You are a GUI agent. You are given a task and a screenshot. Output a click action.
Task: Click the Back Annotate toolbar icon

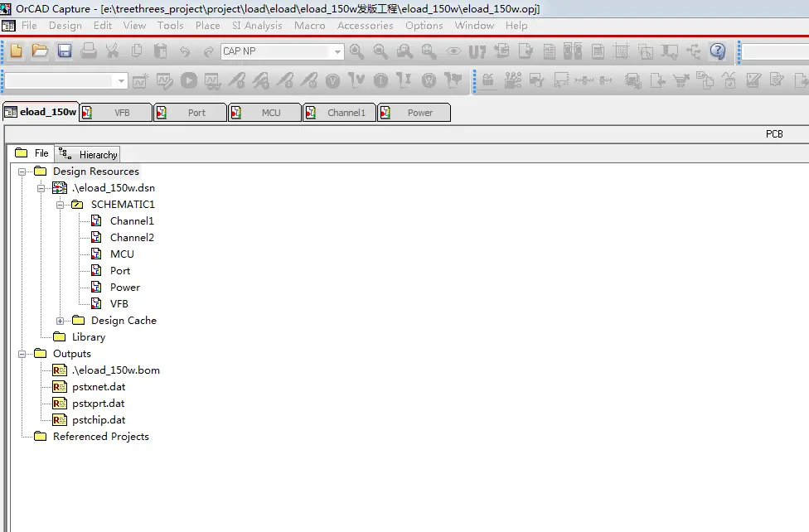501,51
